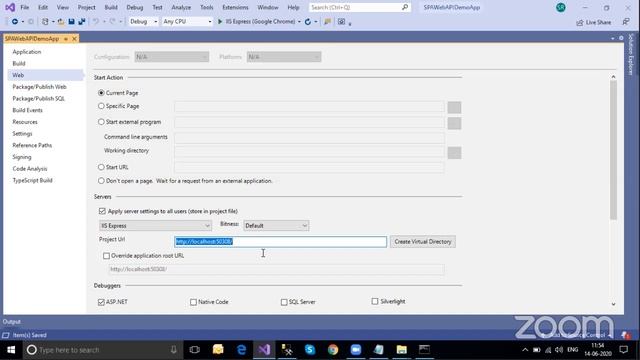640x360 pixels.
Task: Switch to Application properties page
Action: (x=27, y=52)
